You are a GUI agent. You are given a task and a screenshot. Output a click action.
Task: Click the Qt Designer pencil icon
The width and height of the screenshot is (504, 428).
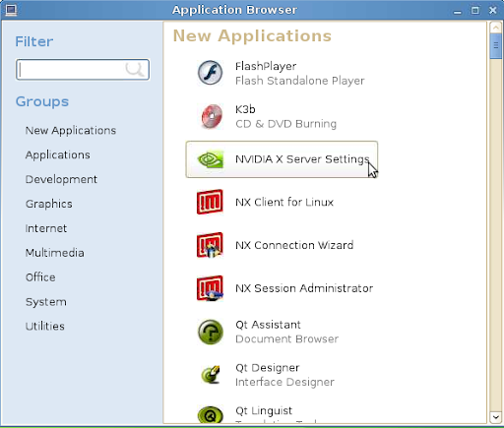click(x=211, y=375)
